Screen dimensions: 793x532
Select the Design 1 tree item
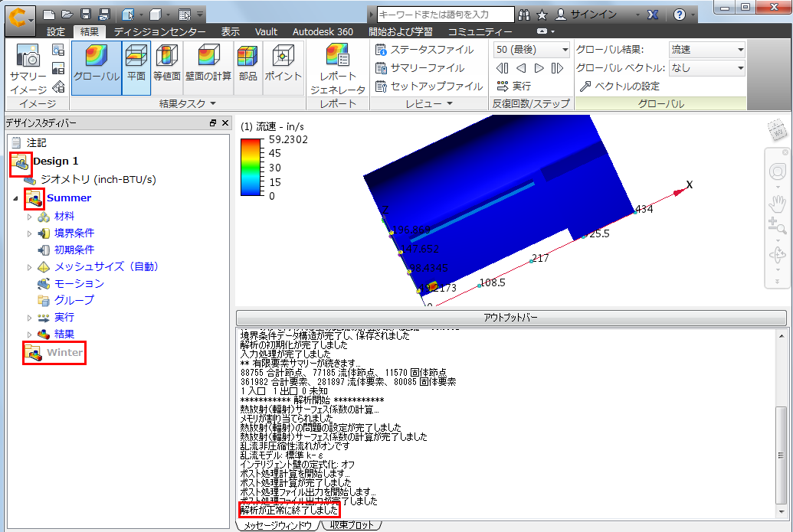tap(55, 162)
